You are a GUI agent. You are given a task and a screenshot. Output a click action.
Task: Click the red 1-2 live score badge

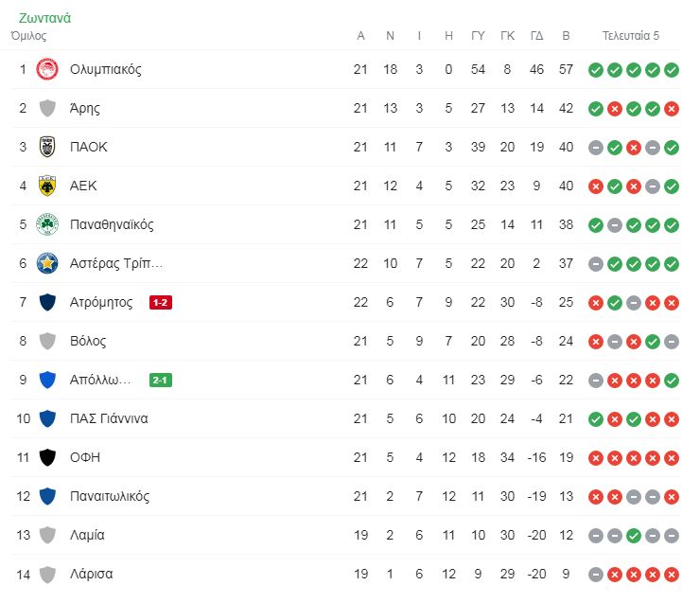click(160, 302)
